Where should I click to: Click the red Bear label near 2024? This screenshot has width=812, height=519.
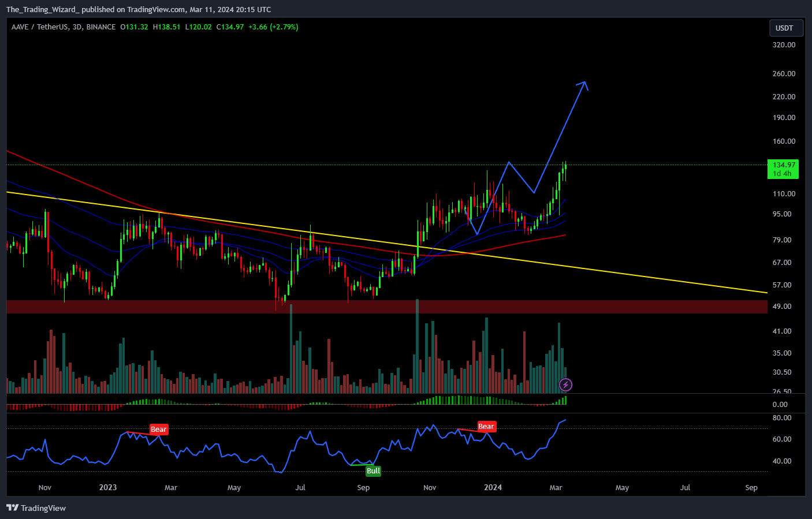486,427
